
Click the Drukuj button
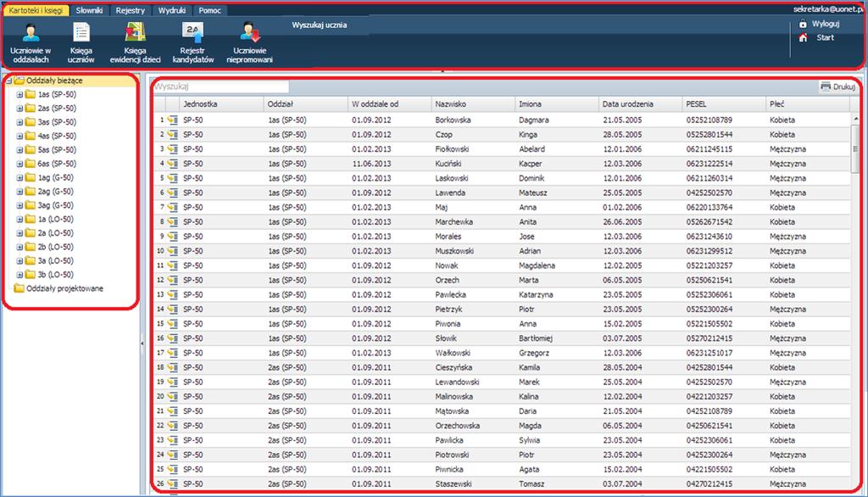(x=838, y=87)
